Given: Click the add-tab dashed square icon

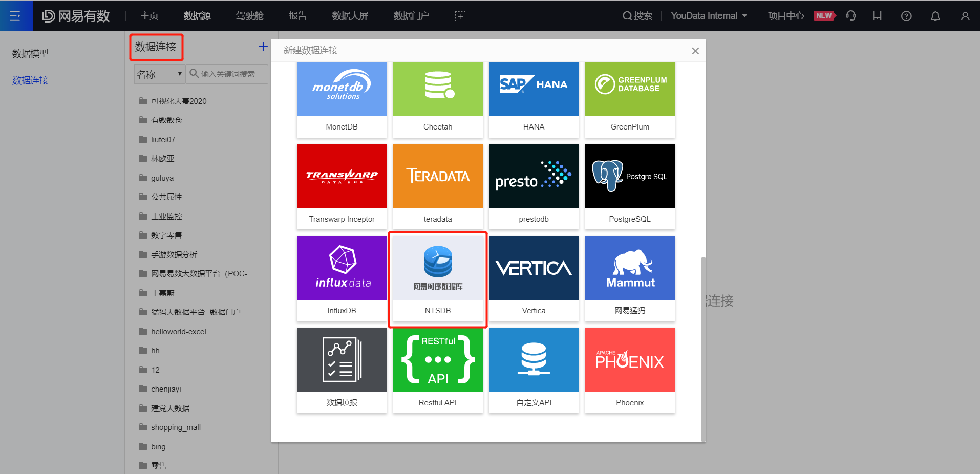Looking at the screenshot, I should [x=460, y=16].
